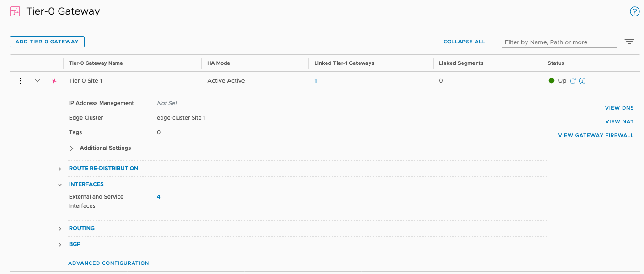Click Collapse All
The height and width of the screenshot is (274, 644).
[x=464, y=42]
